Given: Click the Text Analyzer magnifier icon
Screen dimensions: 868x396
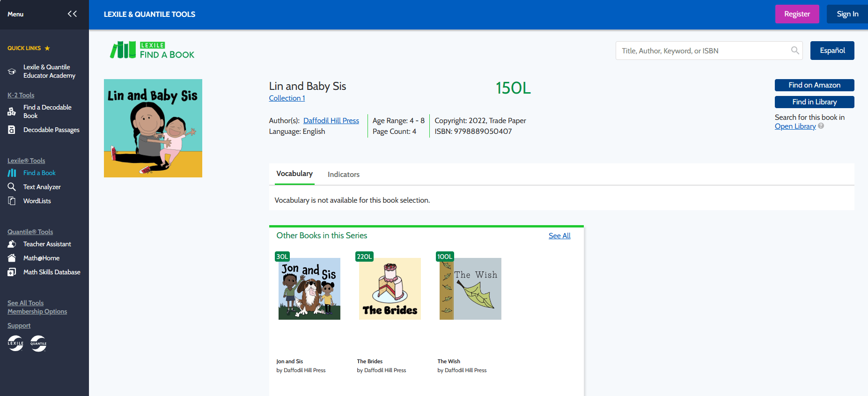Looking at the screenshot, I should pyautogui.click(x=12, y=187).
